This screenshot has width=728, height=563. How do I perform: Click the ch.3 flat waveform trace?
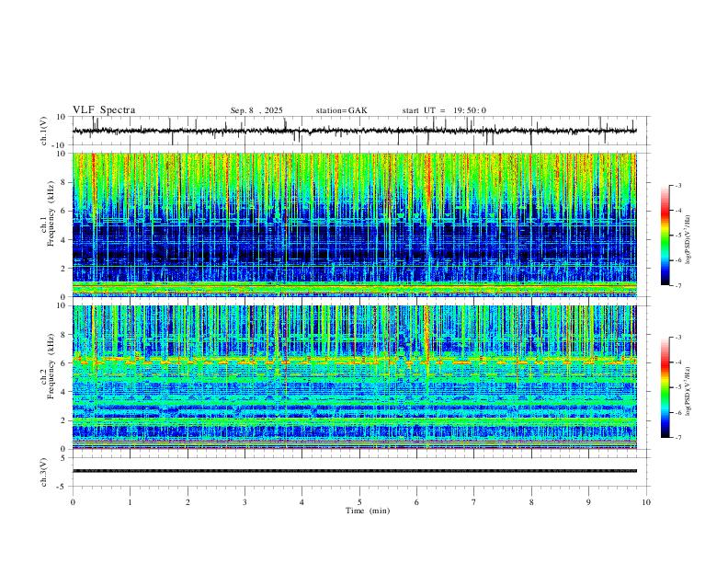pyautogui.click(x=354, y=471)
